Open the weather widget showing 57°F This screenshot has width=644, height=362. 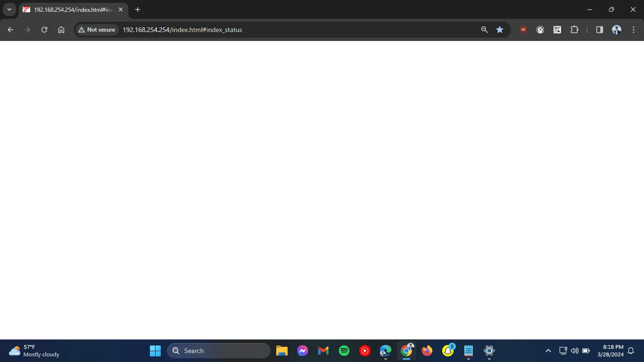pos(34,351)
